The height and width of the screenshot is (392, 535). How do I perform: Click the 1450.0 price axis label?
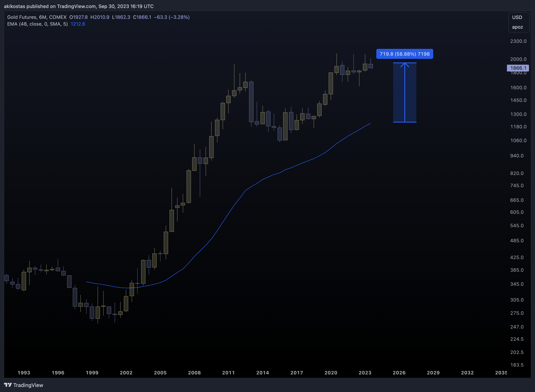tap(518, 100)
